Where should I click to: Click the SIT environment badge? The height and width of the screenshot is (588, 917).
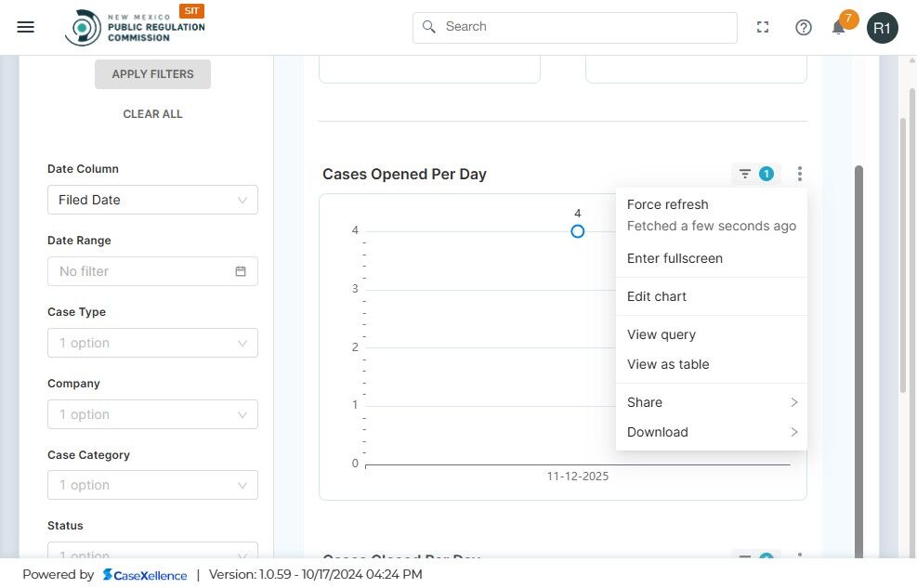point(191,10)
